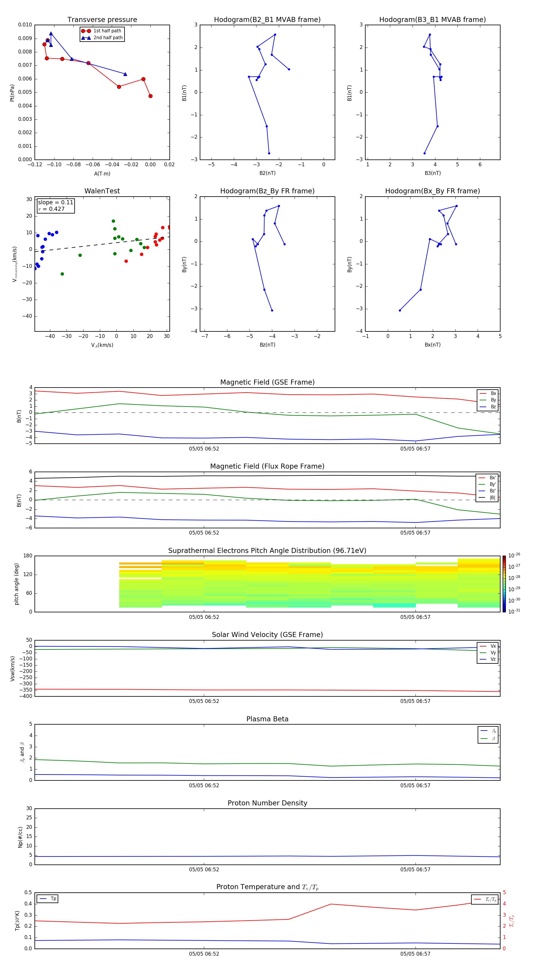Click the "Hodogram(Bx_By FR frame)" title
Viewport: 535px width, 980px height.
432,191
